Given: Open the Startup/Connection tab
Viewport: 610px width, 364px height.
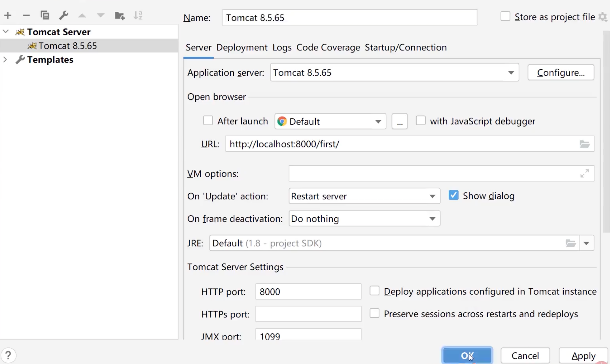Looking at the screenshot, I should pos(406,48).
